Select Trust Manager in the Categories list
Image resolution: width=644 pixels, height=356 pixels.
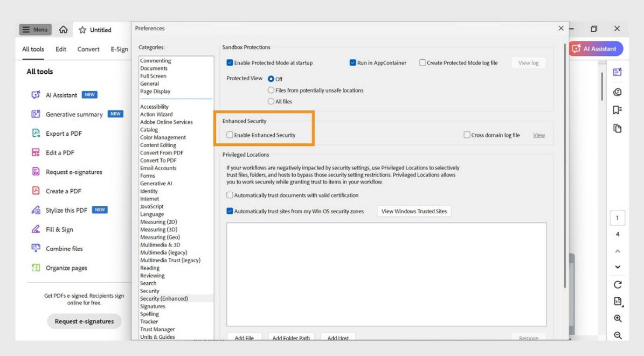pos(157,329)
